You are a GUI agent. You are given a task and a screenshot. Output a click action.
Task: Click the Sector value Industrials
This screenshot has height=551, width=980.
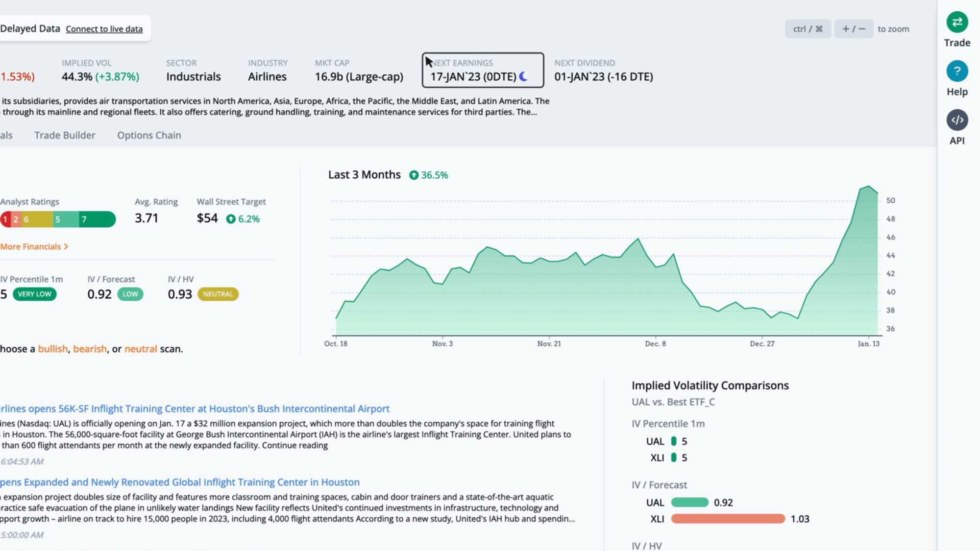click(x=194, y=77)
